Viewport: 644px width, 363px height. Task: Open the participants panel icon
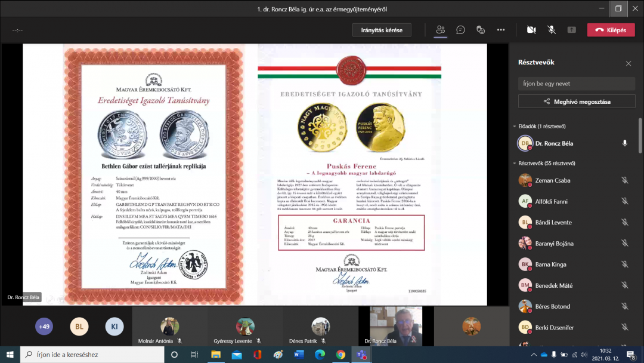click(x=441, y=30)
